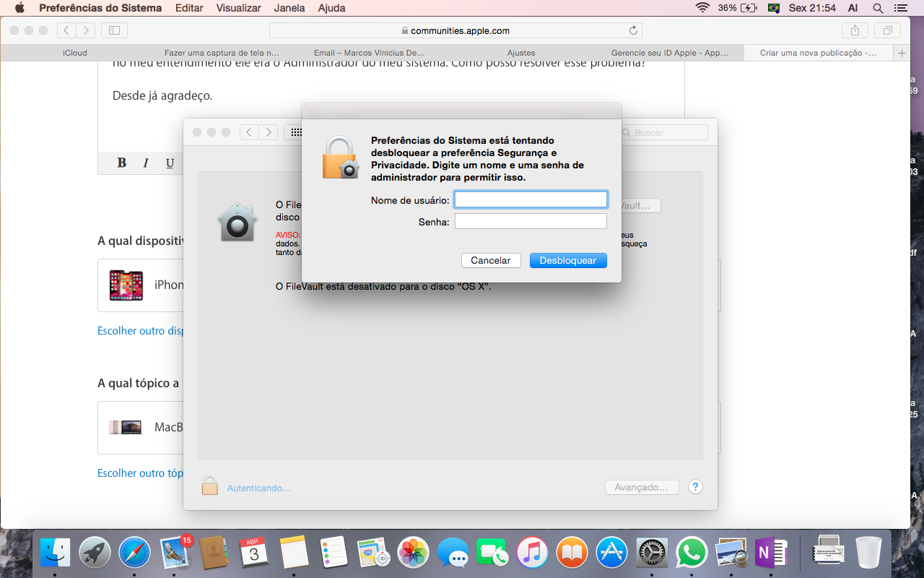Open FaceTime from the Dock
The image size is (924, 578).
(x=493, y=553)
